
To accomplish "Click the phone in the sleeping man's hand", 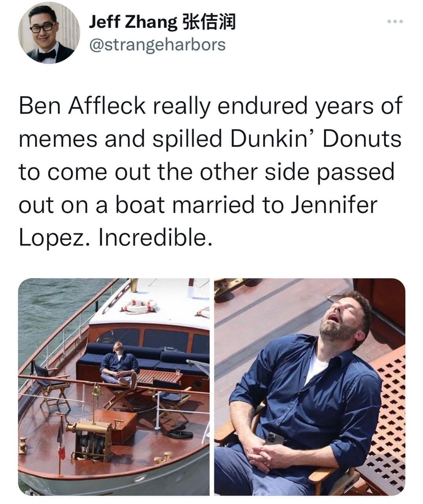I will coord(274,439).
